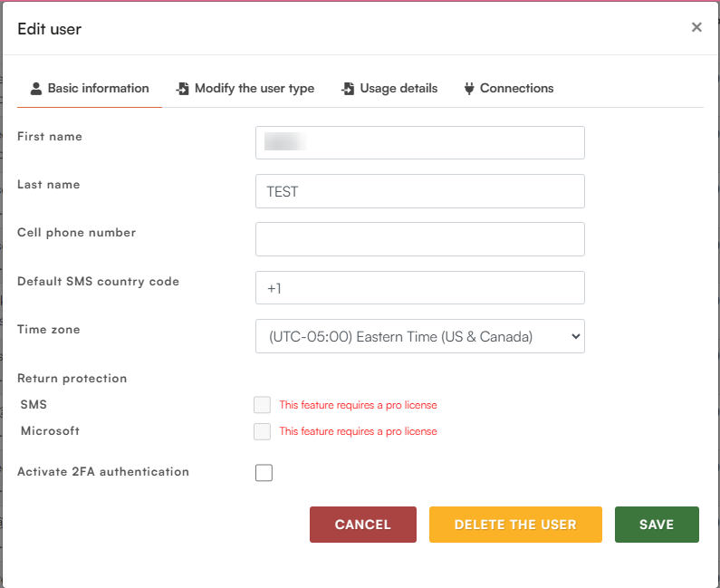This screenshot has width=720, height=588.
Task: Open the Time zone dropdown
Action: (419, 336)
